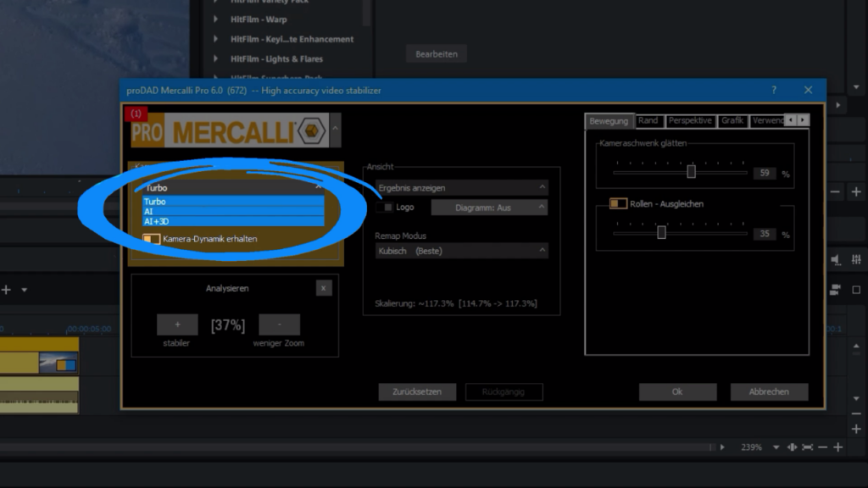The height and width of the screenshot is (488, 868).
Task: Click the right-panel scroll down arrow
Action: coord(856,87)
